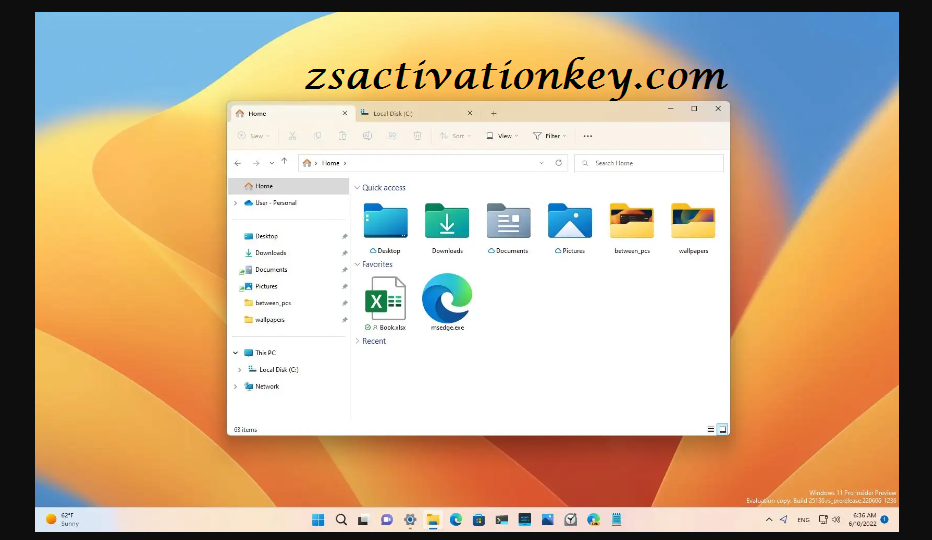Viewport: 932px width, 540px height.
Task: Open the weather widget Sunny
Action: (x=62, y=519)
